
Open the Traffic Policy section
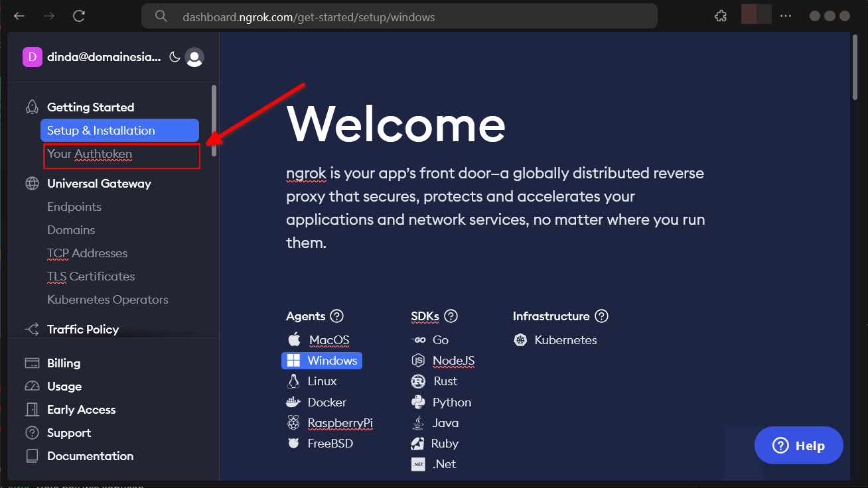(x=83, y=330)
